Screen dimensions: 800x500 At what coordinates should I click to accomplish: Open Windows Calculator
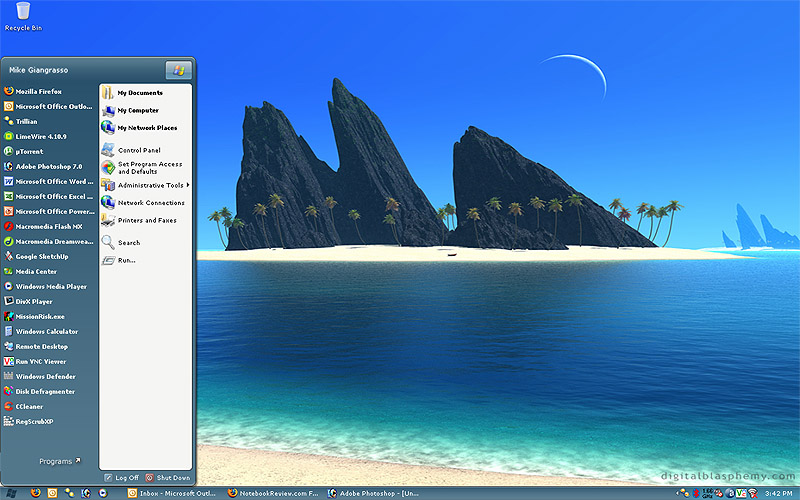[x=41, y=332]
